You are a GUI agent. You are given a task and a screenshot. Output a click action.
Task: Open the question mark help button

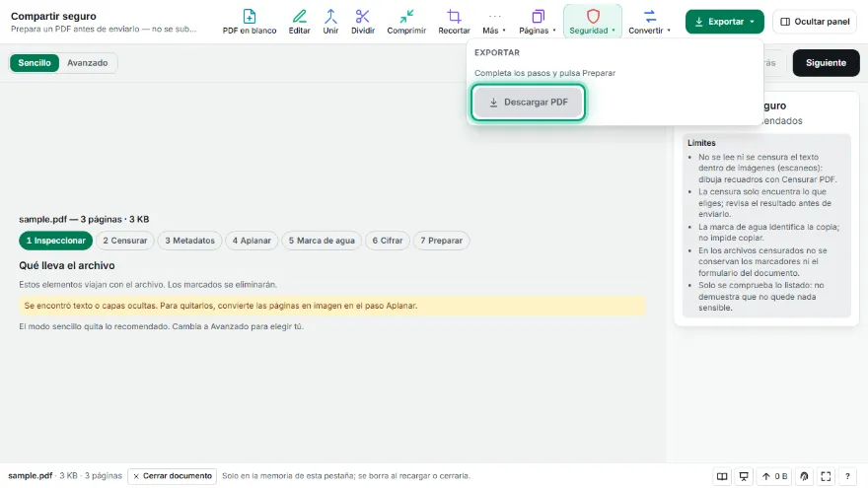(x=847, y=476)
